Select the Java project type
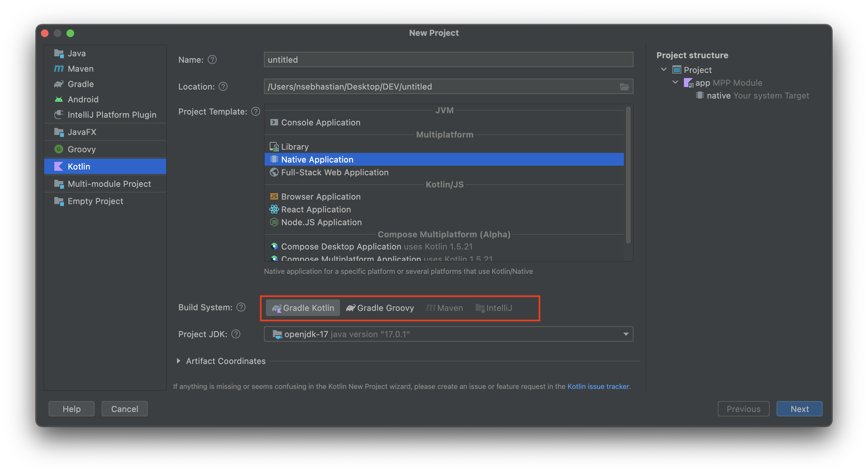This screenshot has width=868, height=474. (105, 53)
